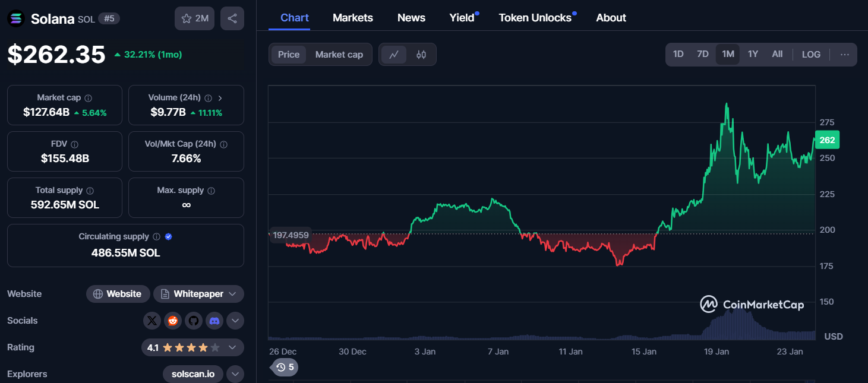Open the chart more options menu
Viewport: 868px width, 383px height.
pos(845,55)
